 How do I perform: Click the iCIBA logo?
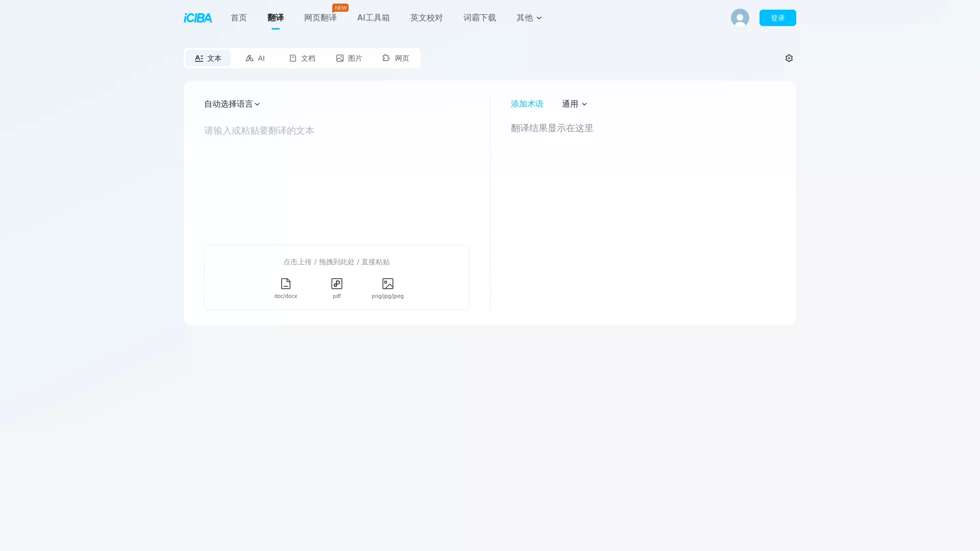click(x=197, y=18)
